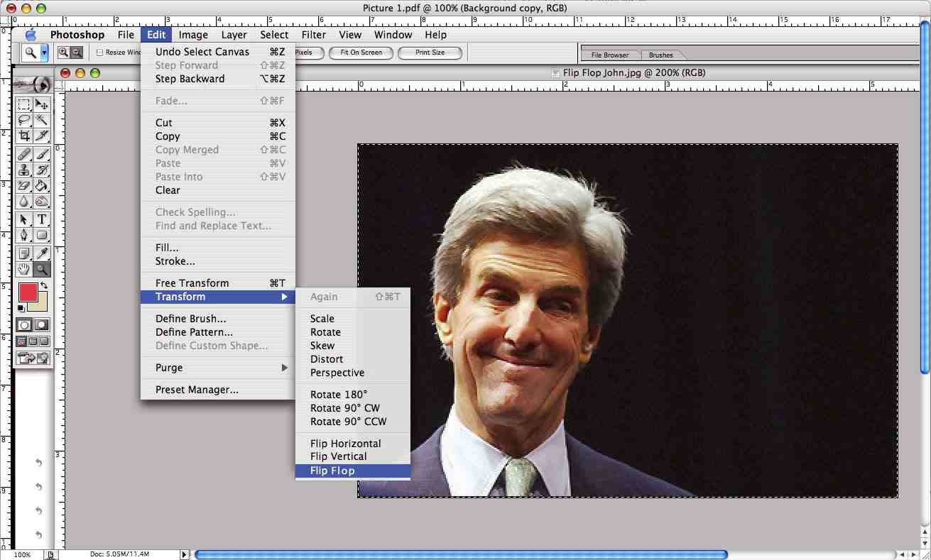Screen dimensions: 931x560
Task: Click the horizontal scrollbar thumb
Action: coord(461,554)
